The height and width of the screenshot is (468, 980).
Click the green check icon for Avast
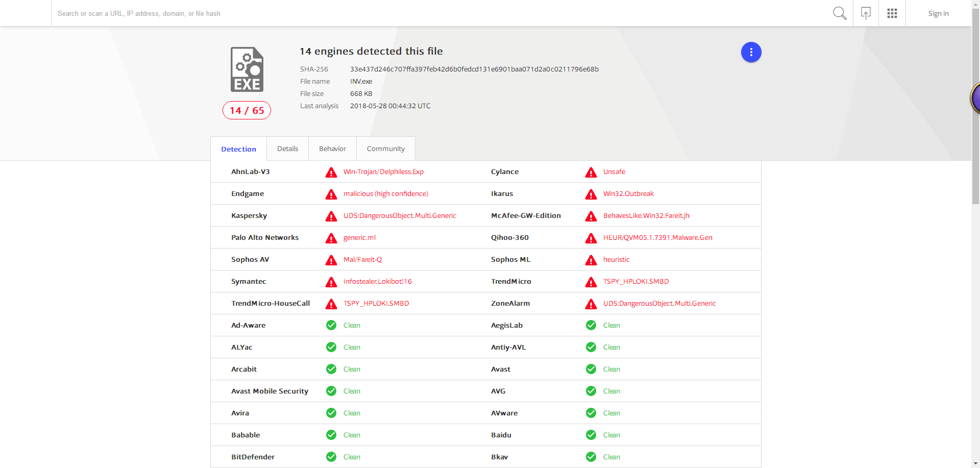[591, 369]
